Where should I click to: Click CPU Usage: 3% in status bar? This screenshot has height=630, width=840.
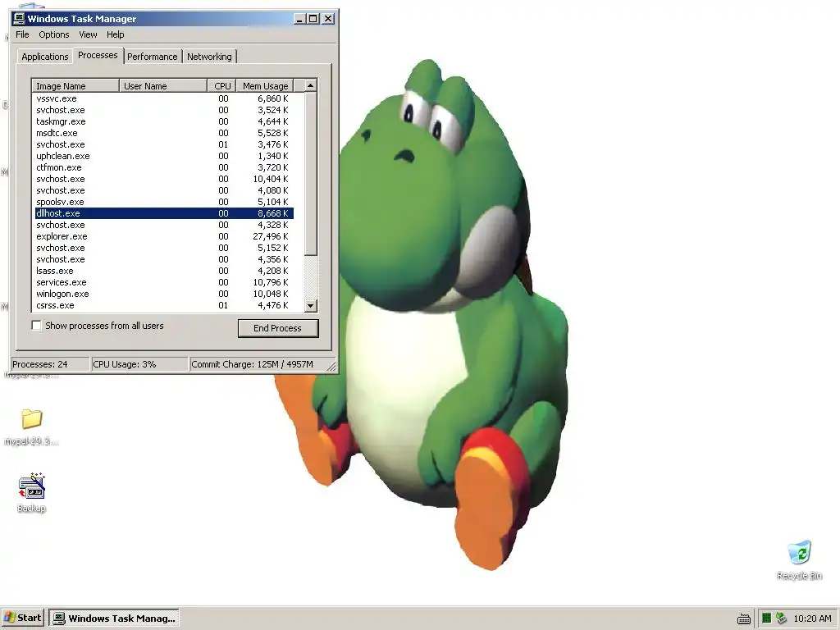click(139, 364)
